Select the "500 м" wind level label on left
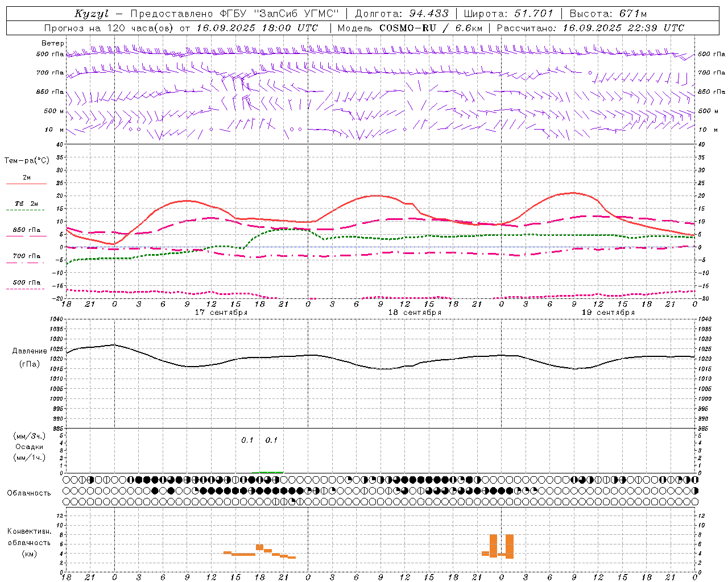 click(x=54, y=111)
